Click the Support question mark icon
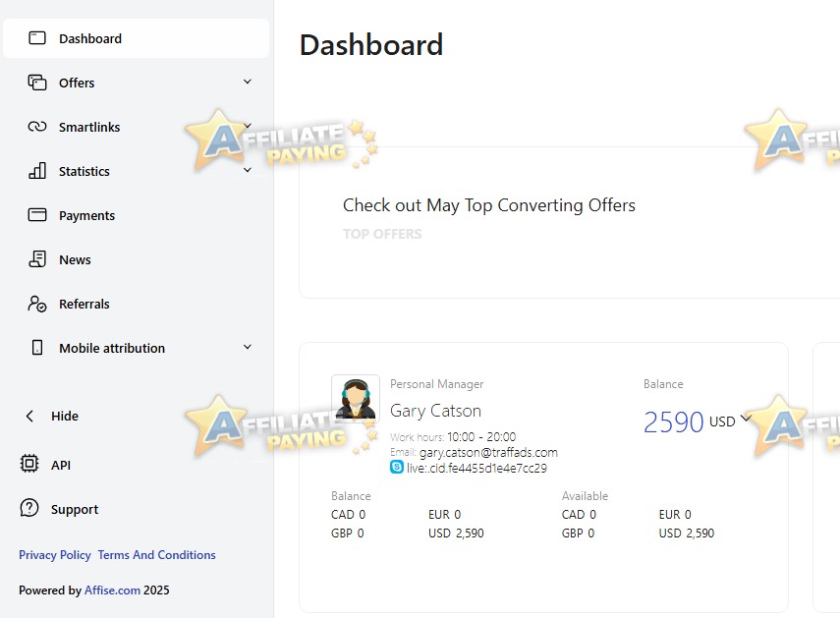The image size is (840, 618). (28, 508)
